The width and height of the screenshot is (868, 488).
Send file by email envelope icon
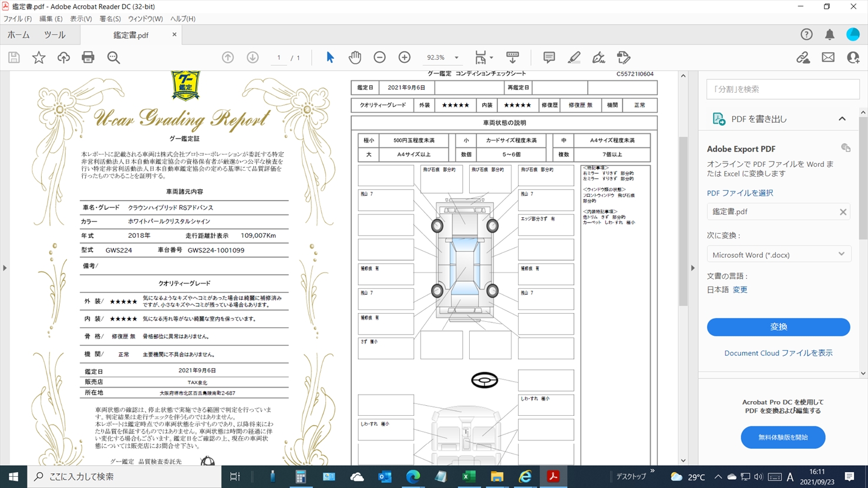(x=828, y=58)
